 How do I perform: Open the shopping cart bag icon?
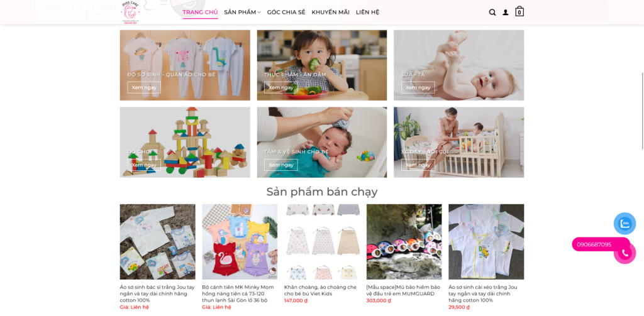pos(519,11)
